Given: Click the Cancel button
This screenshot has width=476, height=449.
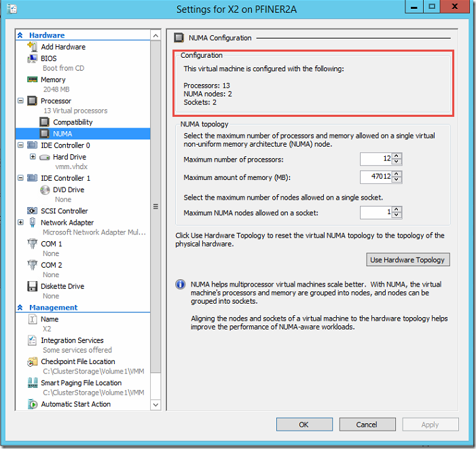Looking at the screenshot, I should [x=367, y=425].
